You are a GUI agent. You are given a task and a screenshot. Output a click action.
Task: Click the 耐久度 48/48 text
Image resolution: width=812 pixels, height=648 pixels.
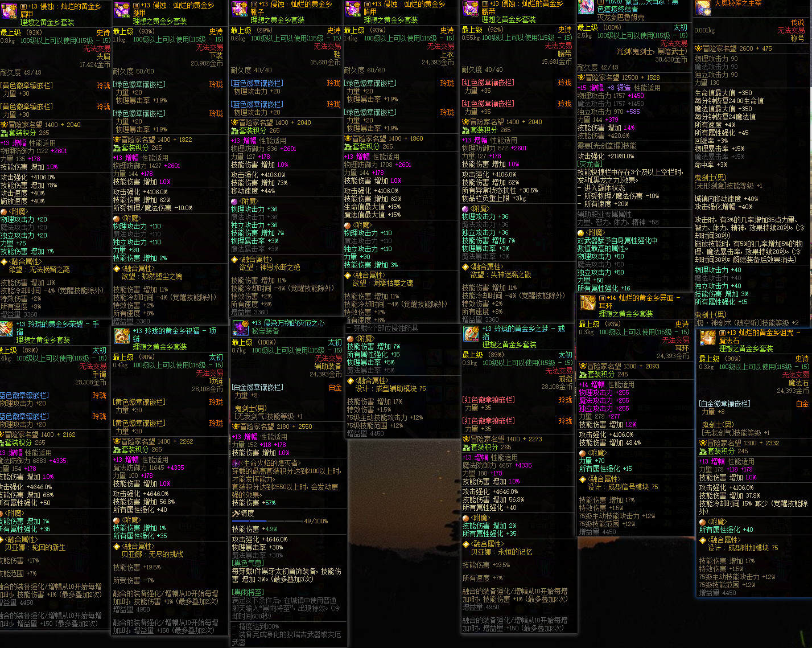pos(21,73)
